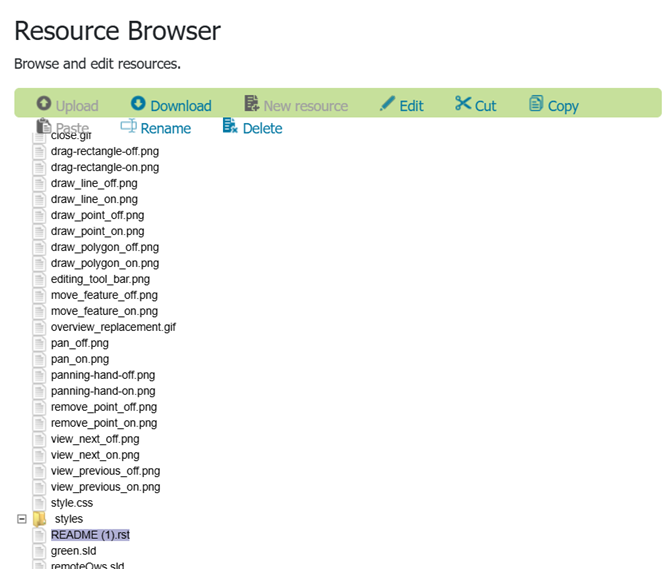The height and width of the screenshot is (569, 662).
Task: Select drag-rectangle-off.png
Action: 104,151
